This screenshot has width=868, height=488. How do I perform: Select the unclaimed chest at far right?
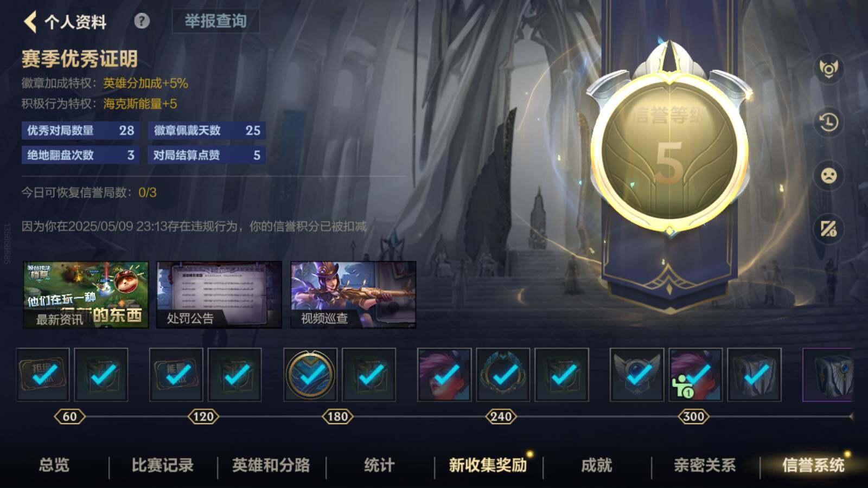[828, 375]
